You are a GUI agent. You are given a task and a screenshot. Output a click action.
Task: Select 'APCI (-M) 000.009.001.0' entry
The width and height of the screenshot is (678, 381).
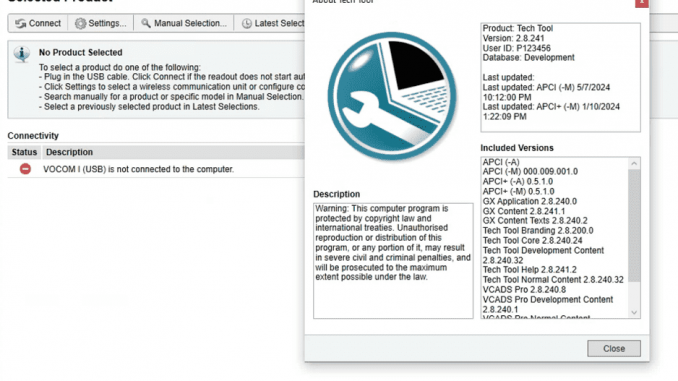click(x=530, y=171)
